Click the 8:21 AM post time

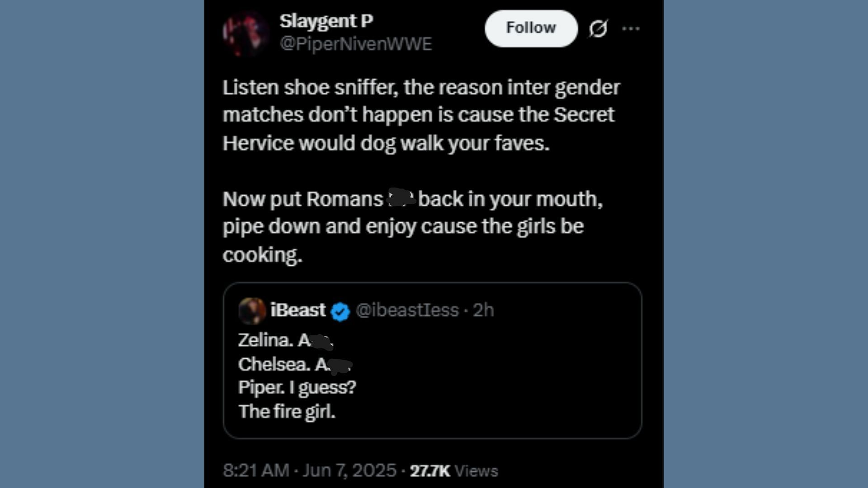(255, 470)
